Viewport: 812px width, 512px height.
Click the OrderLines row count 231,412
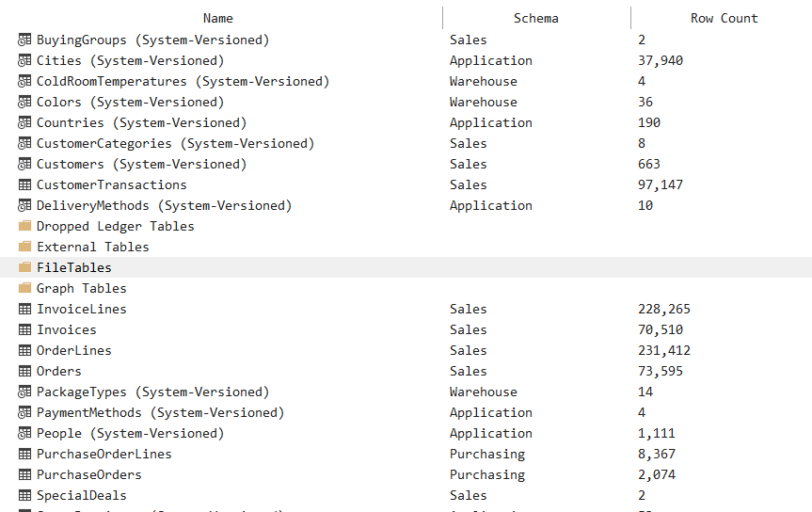[664, 350]
